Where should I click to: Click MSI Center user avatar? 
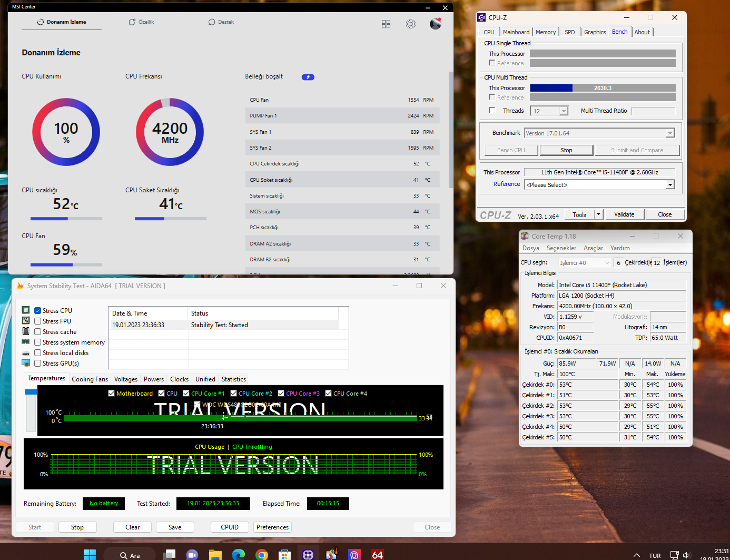436,24
